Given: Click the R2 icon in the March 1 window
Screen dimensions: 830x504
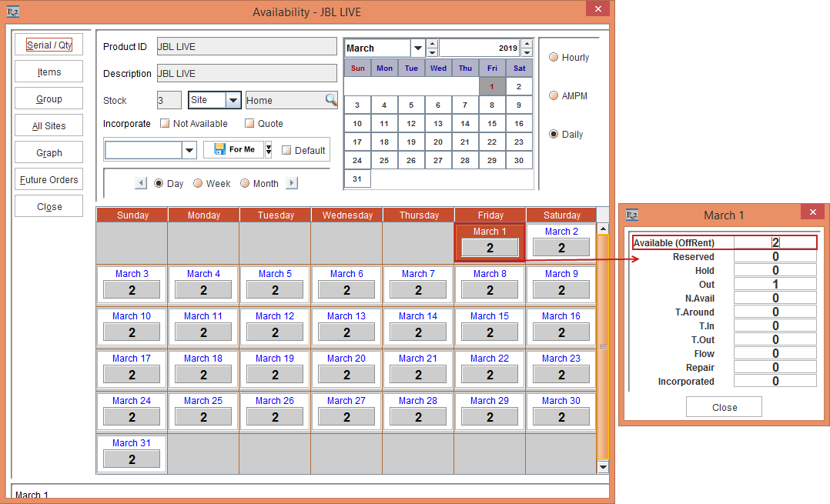Looking at the screenshot, I should (x=632, y=215).
